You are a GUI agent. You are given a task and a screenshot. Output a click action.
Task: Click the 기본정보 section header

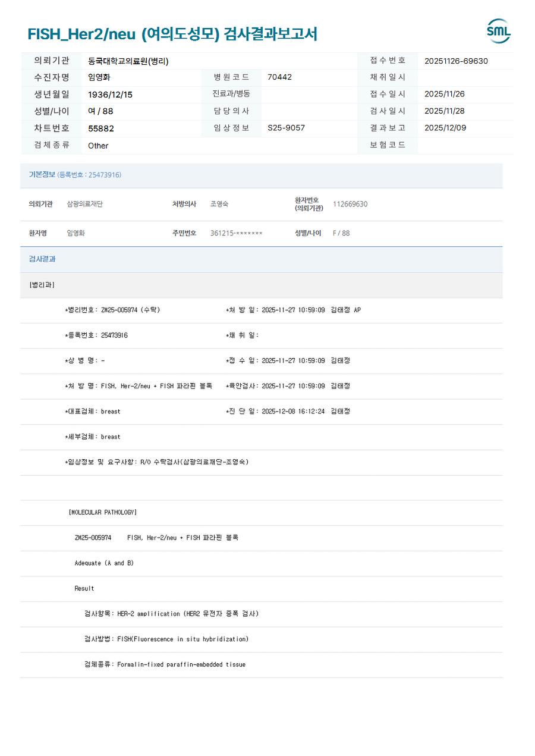pos(75,175)
